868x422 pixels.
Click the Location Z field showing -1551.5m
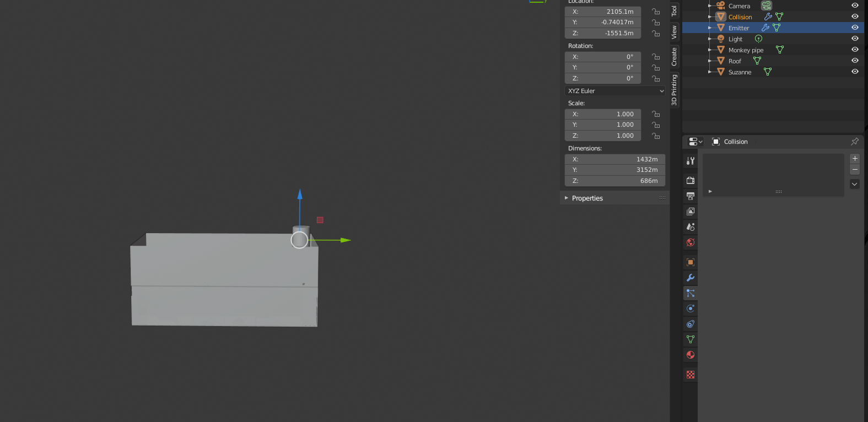coord(603,33)
